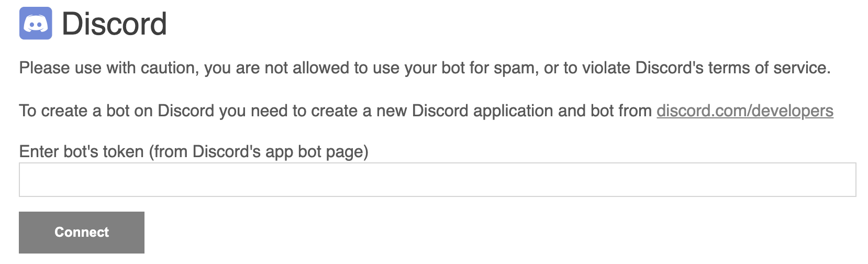Visit the Discord developers portal link

coord(744,111)
